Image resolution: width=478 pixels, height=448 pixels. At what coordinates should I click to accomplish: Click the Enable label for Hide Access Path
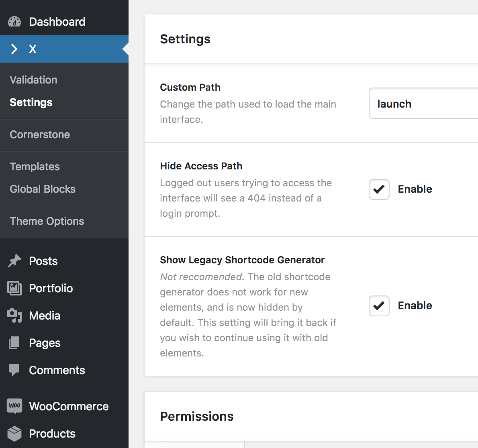[415, 189]
